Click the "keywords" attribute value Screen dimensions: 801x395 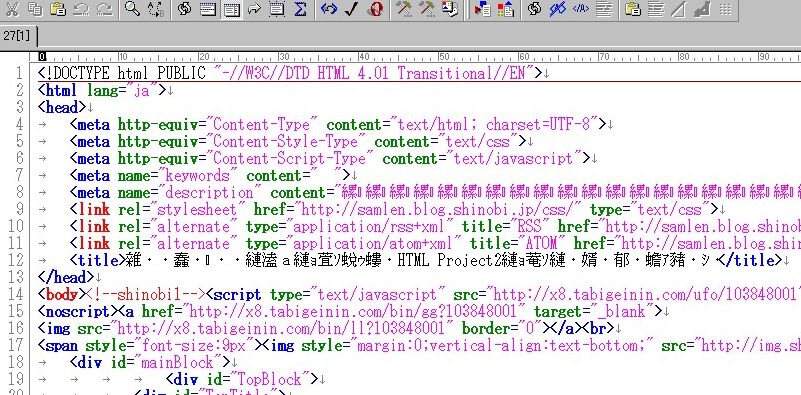(198, 175)
